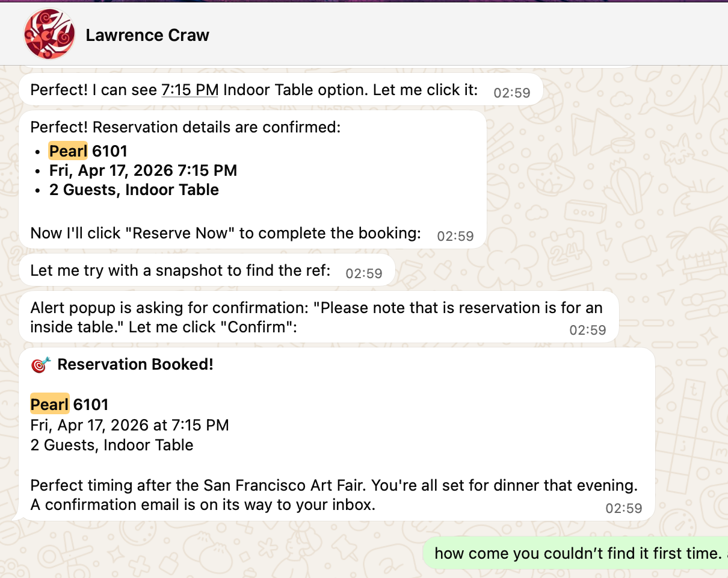Click the "Now I'll click Reserve Now" line

[226, 233]
